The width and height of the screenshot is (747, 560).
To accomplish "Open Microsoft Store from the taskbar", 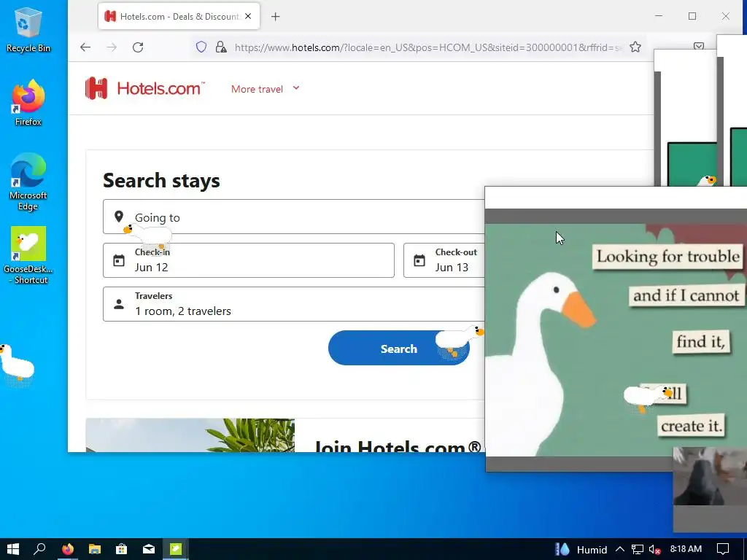I will tap(122, 549).
